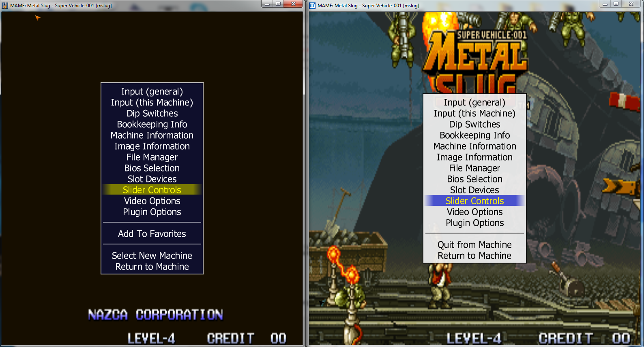Close the right MAME window
644x347 pixels.
631,4
